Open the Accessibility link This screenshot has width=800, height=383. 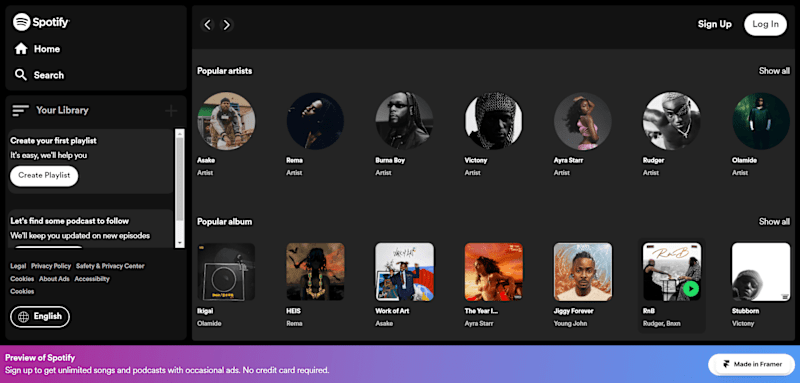click(x=92, y=279)
